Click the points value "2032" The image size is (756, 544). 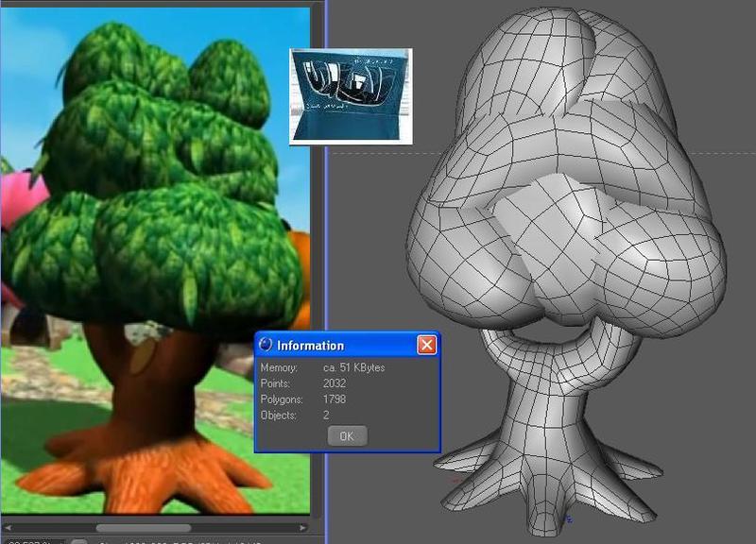335,383
